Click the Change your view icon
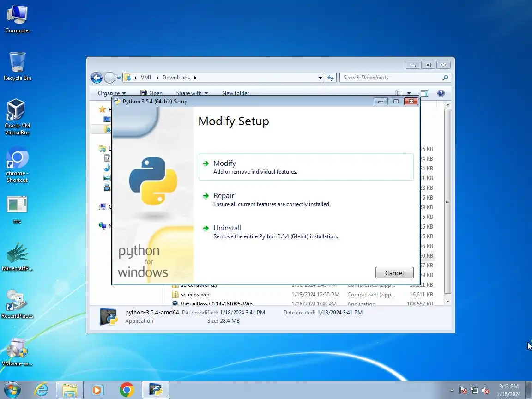This screenshot has height=399, width=532. (399, 93)
